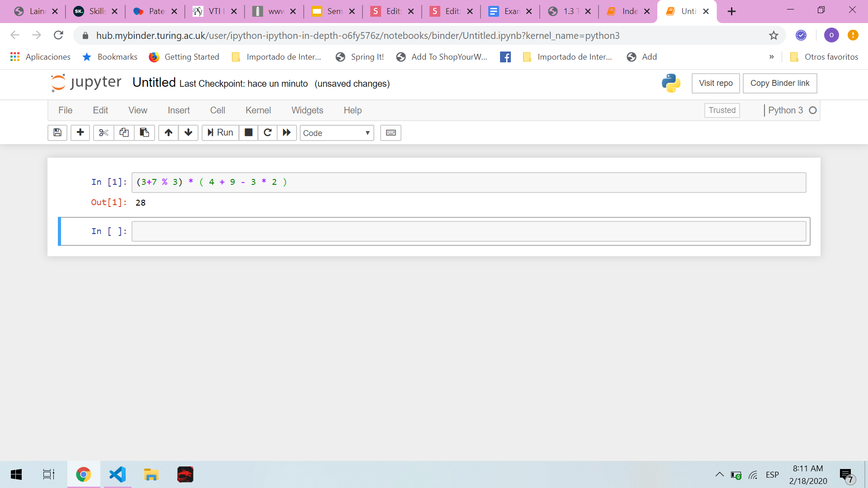
Task: Click the Visit repo button
Action: 715,83
